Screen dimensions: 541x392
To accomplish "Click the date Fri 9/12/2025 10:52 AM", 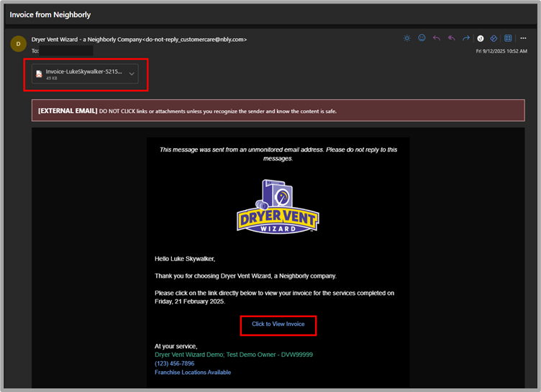I will click(x=501, y=51).
